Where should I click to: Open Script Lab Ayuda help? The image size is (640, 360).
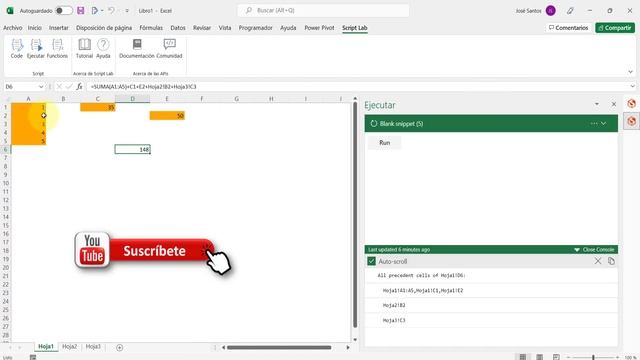(x=103, y=49)
